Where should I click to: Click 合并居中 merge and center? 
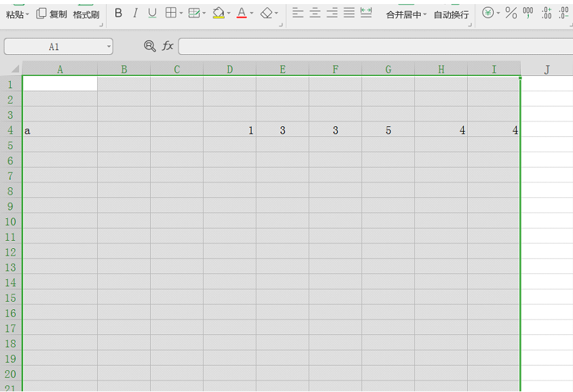coord(403,15)
